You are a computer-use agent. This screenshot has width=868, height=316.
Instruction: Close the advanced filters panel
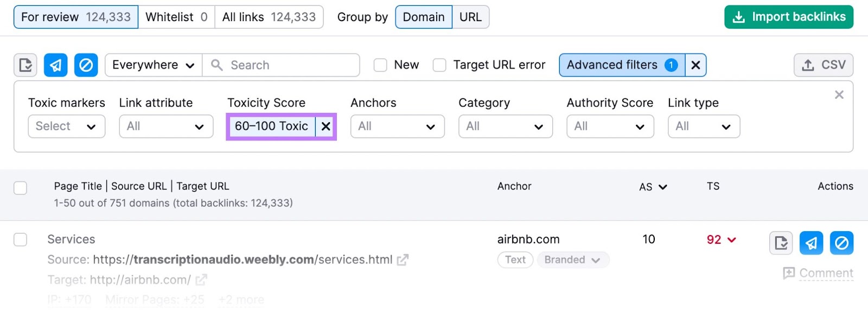pos(839,95)
